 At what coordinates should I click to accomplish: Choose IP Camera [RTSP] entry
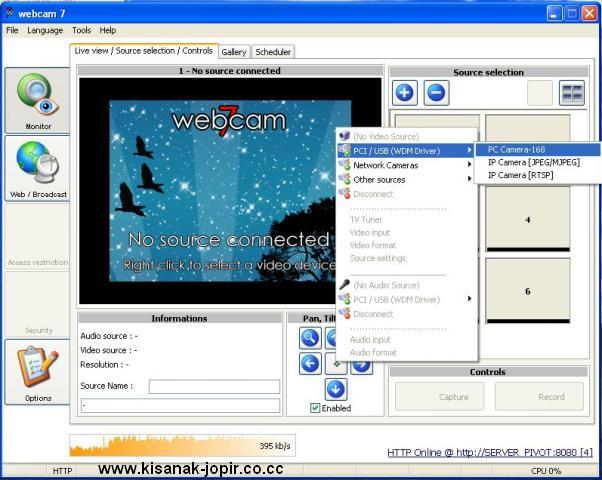538,175
